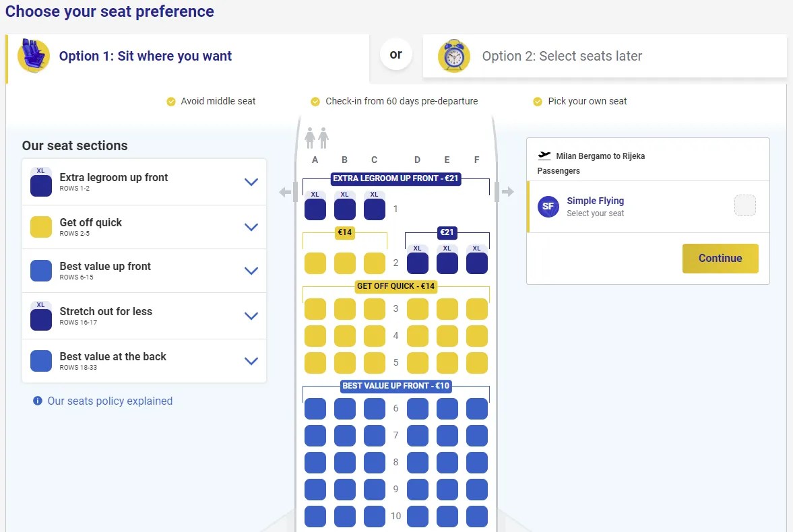Collapse the Get off quick section chevron

coord(251,226)
